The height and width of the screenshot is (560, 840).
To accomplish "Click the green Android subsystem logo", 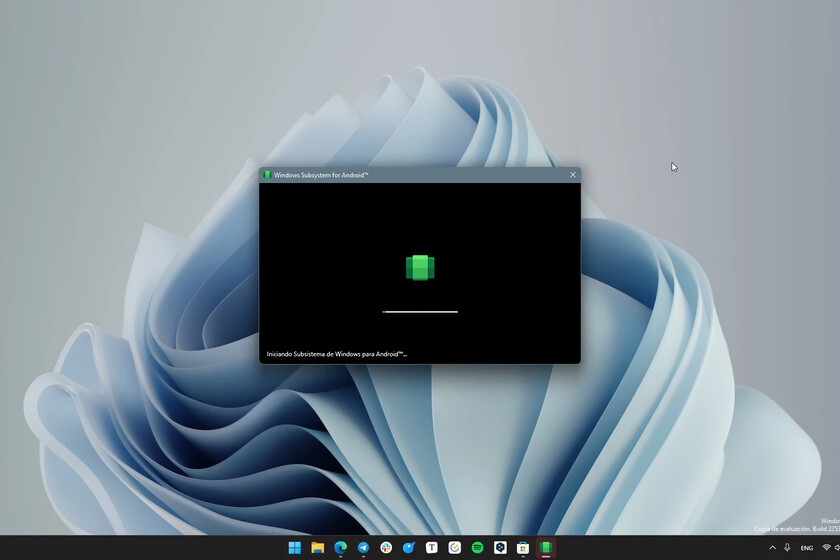I will [x=420, y=267].
